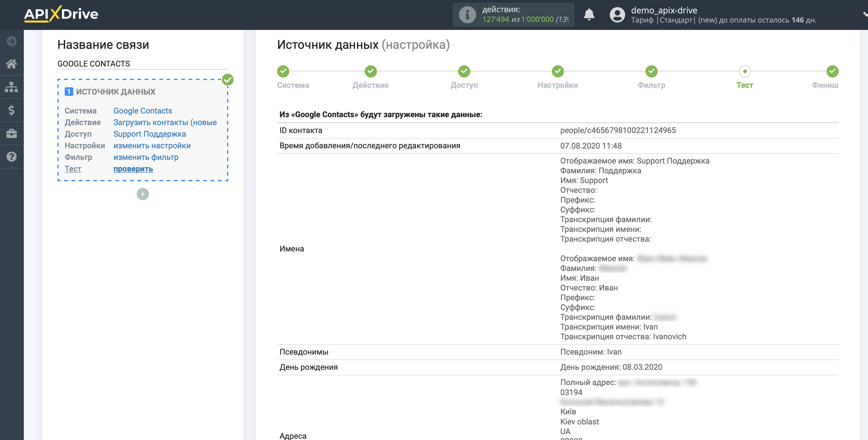This screenshot has height=440, width=868.
Task: Open the Google Contacts system link
Action: pyautogui.click(x=143, y=111)
